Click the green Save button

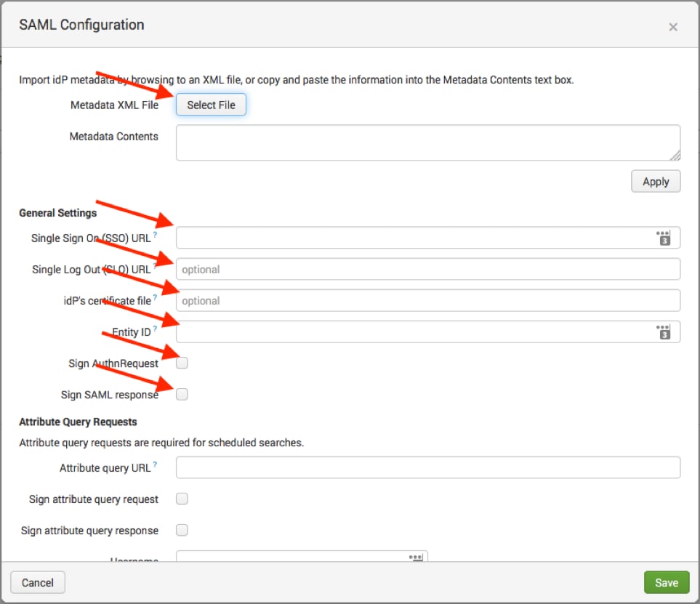click(667, 583)
